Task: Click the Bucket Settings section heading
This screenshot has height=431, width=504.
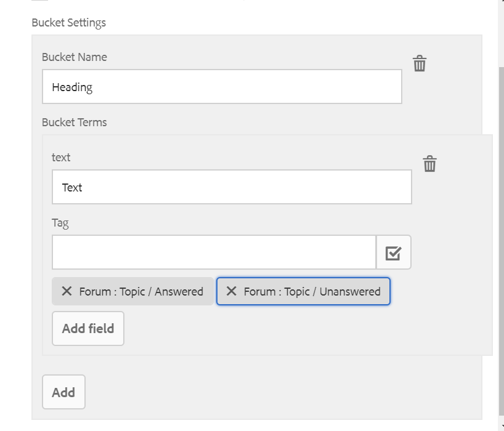Action: pos(68,23)
